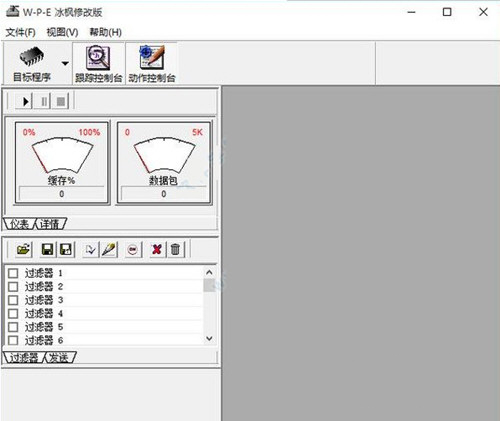The image size is (500, 421).
Task: Click the filter list scrollbar thumb
Action: [x=209, y=285]
